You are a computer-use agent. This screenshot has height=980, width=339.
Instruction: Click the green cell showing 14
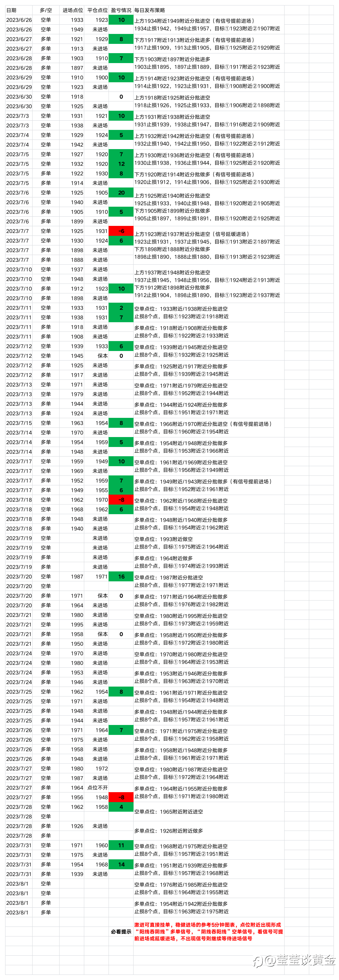(x=121, y=864)
